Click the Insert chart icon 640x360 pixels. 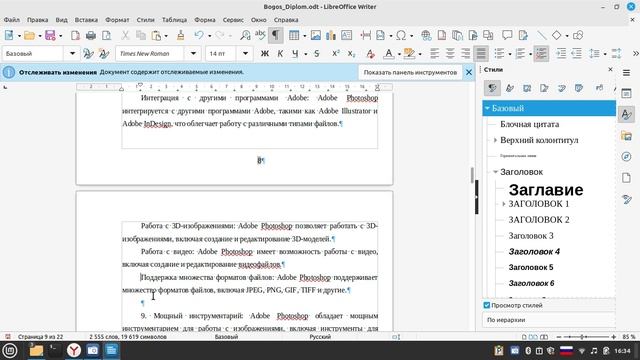[x=331, y=36]
